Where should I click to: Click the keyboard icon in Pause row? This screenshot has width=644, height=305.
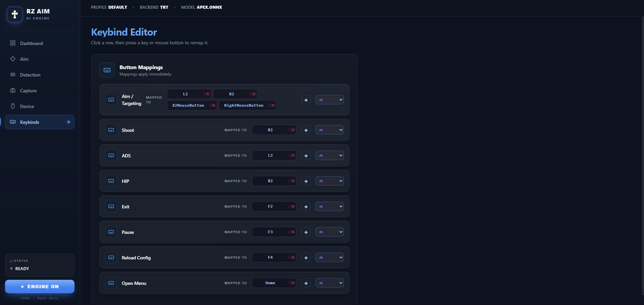(x=111, y=232)
